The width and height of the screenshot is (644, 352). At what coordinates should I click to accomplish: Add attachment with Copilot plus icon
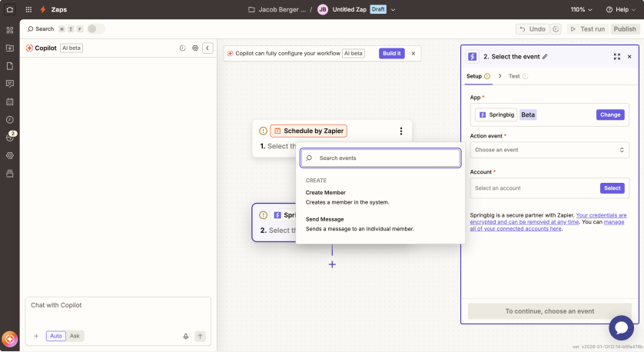point(36,336)
